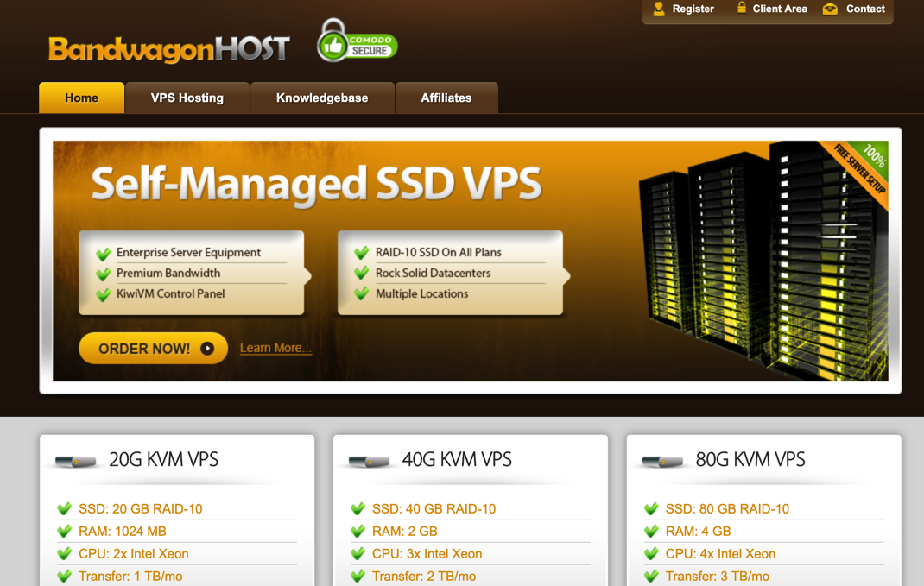
Task: Click checkmark beside Premium Bandwidth
Action: [103, 274]
